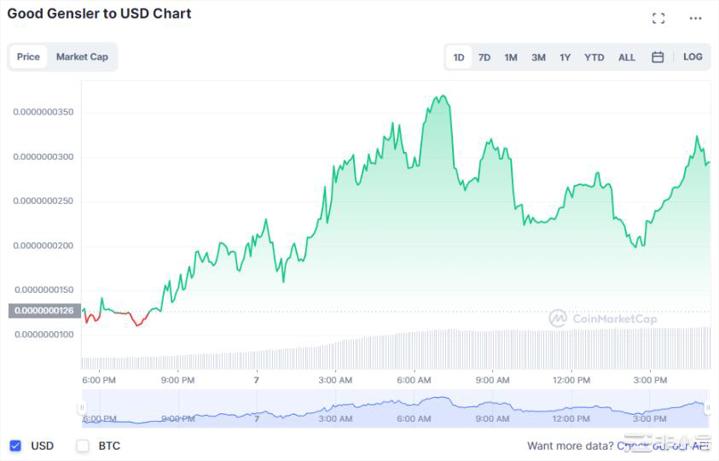Switch chart to 3M range
Image resolution: width=719 pixels, height=461 pixels.
pyautogui.click(x=538, y=57)
